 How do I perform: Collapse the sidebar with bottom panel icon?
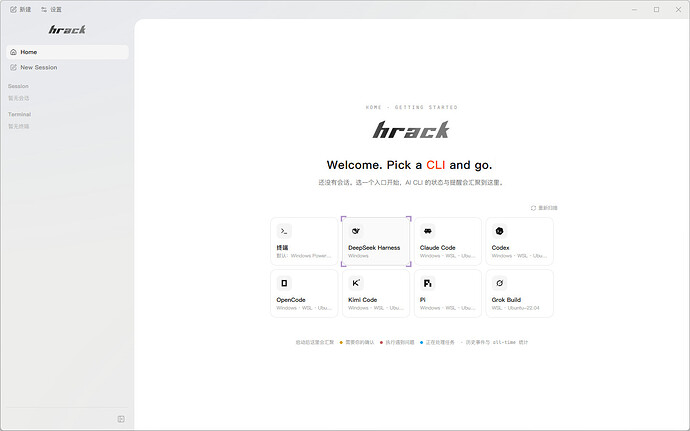(x=121, y=419)
